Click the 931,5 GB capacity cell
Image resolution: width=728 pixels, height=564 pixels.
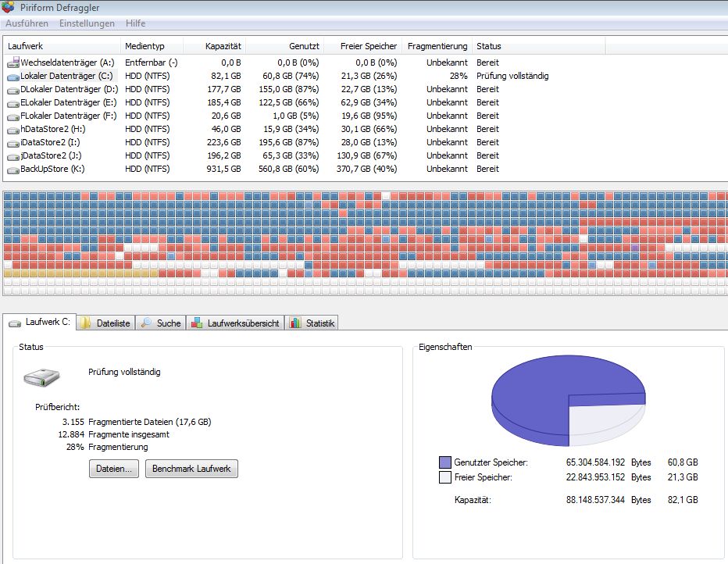tap(223, 169)
